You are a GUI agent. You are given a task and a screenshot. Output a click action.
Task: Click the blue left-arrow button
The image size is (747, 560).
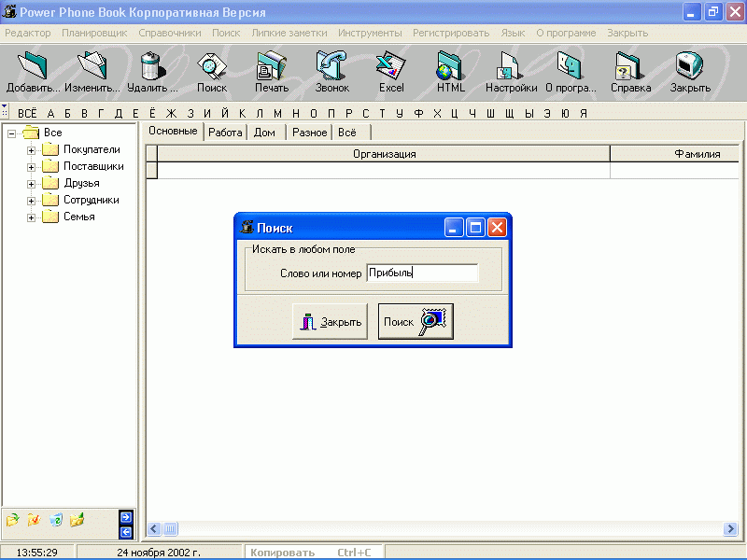(126, 532)
